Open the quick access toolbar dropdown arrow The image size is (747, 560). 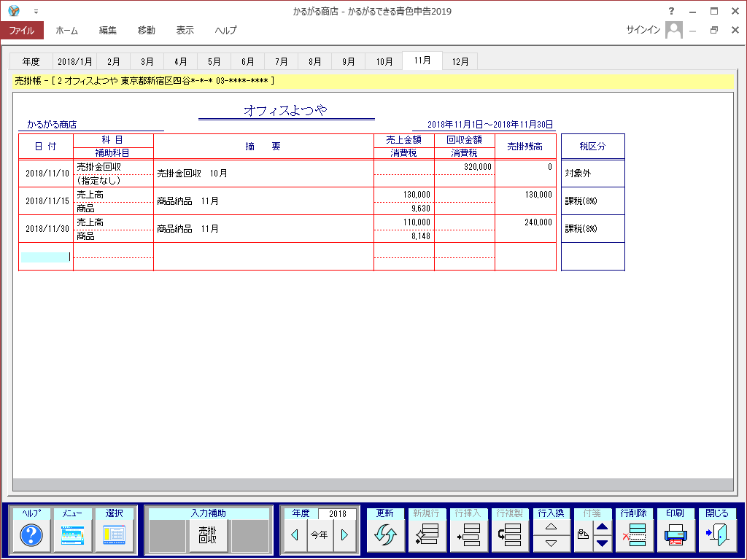36,12
